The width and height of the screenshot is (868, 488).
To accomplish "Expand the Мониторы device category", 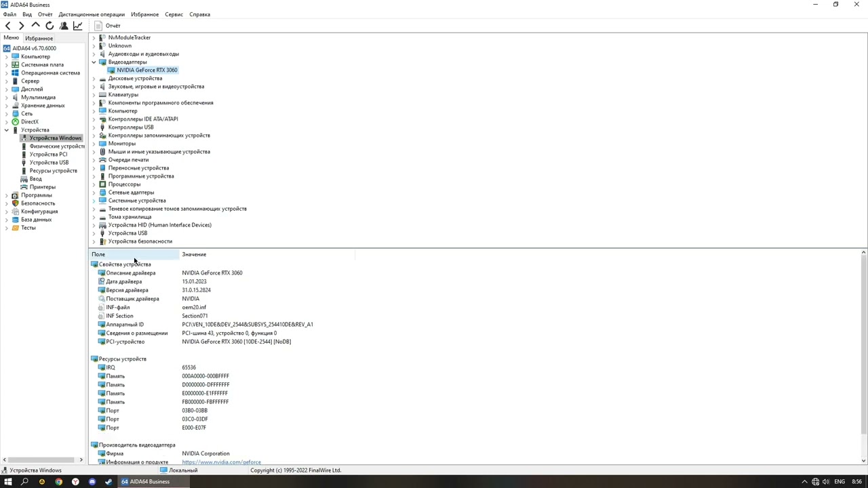I will click(94, 144).
